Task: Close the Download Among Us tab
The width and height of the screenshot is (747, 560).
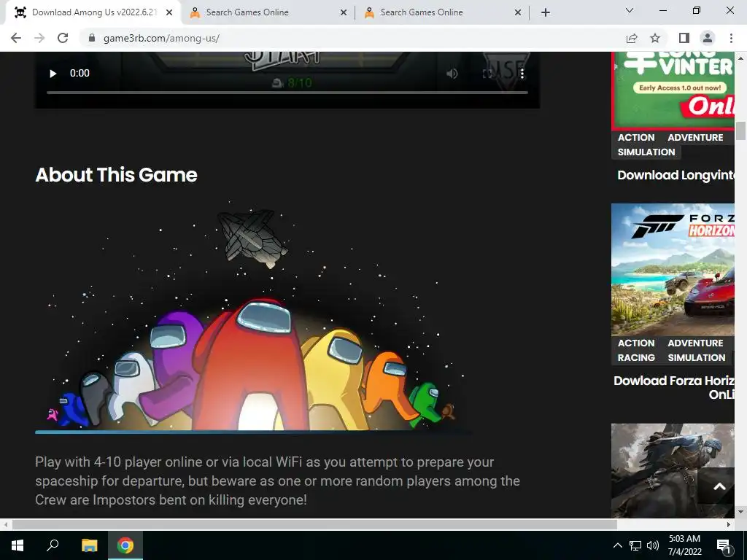Action: [169, 12]
